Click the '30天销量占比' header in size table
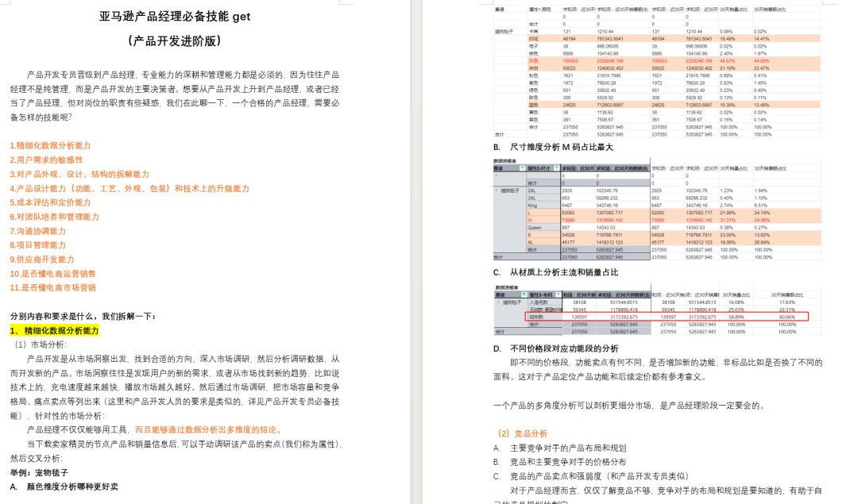 click(x=733, y=168)
